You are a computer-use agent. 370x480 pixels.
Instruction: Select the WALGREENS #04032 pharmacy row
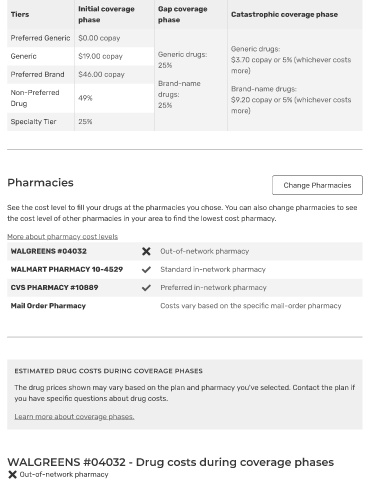[x=185, y=251]
